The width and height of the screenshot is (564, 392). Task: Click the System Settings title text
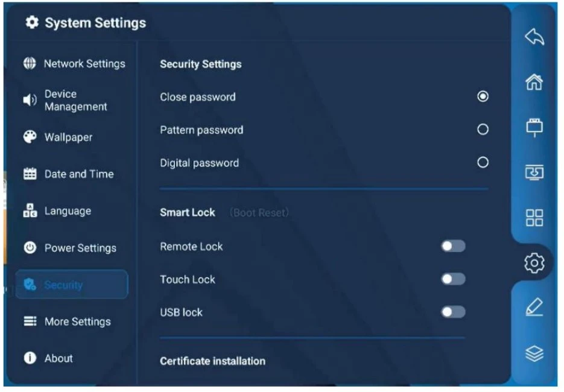(95, 23)
